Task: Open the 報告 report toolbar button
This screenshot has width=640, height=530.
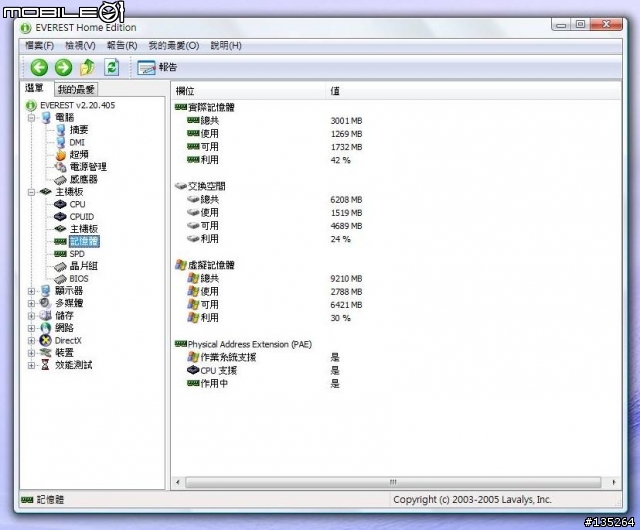Action: click(x=157, y=67)
